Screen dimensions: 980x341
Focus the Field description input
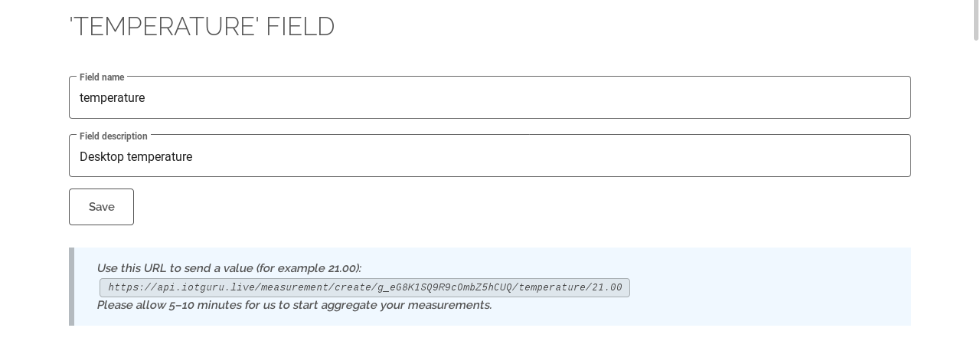tap(490, 156)
